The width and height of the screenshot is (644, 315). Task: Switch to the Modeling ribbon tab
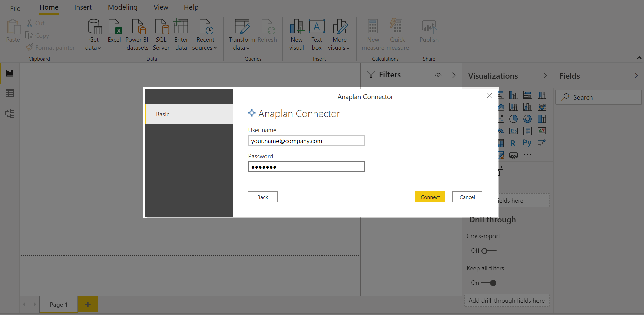tap(123, 7)
